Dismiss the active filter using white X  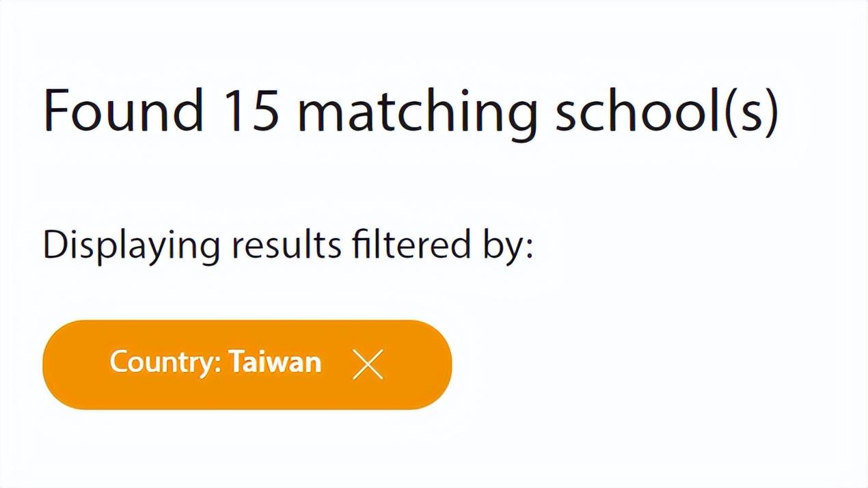(368, 364)
